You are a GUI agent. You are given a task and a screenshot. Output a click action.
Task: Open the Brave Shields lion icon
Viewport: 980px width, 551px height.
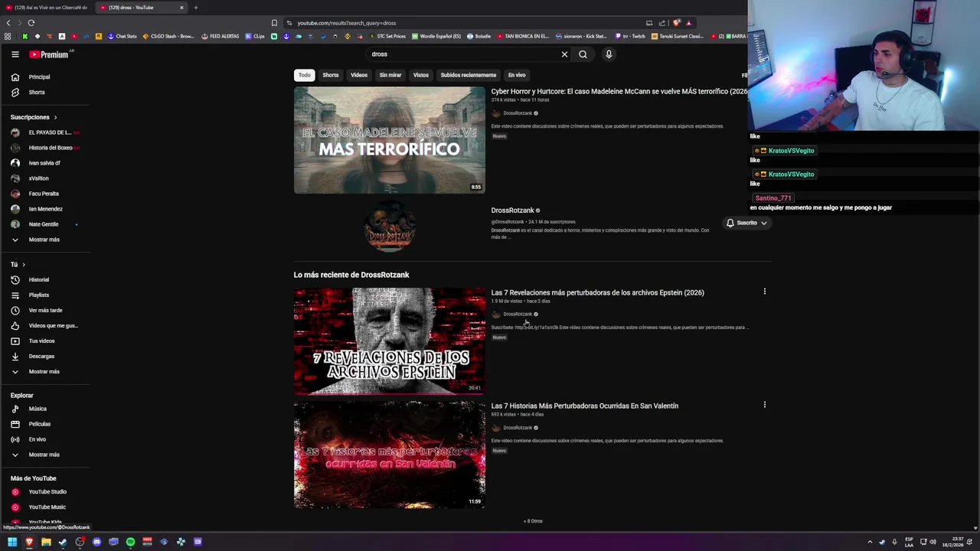pos(676,23)
